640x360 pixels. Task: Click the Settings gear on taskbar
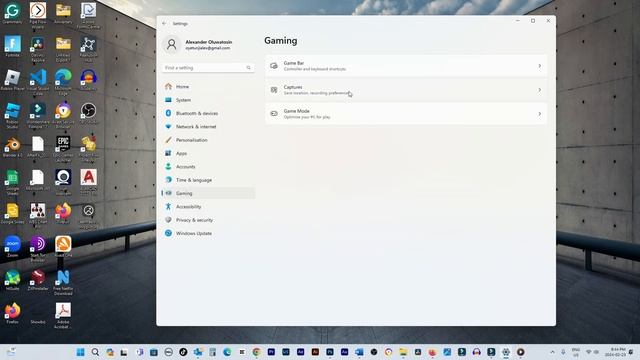tap(506, 352)
